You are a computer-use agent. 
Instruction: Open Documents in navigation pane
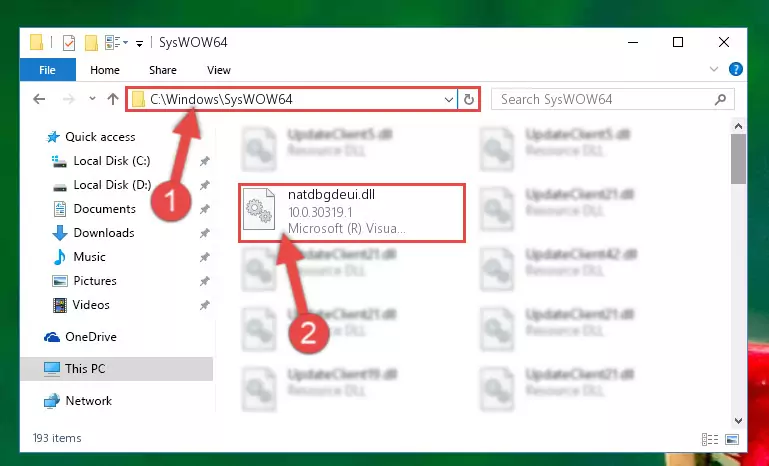[104, 209]
